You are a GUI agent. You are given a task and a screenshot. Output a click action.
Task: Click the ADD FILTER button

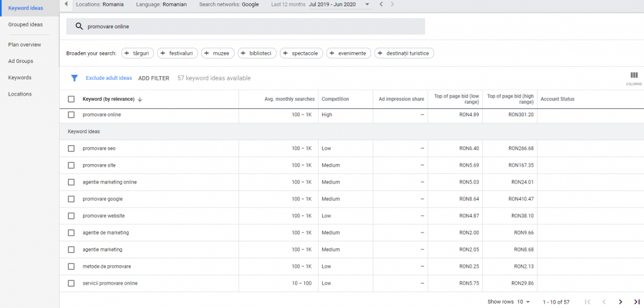click(x=153, y=78)
